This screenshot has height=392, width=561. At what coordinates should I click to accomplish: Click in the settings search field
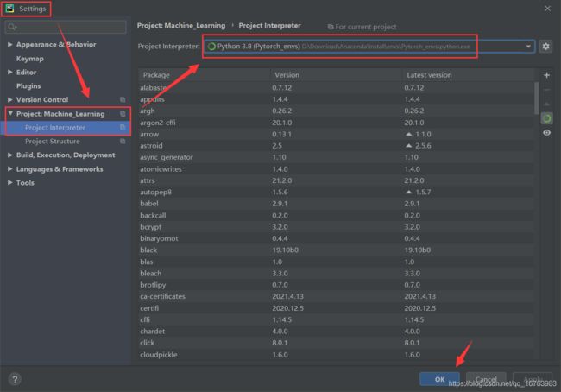[66, 27]
